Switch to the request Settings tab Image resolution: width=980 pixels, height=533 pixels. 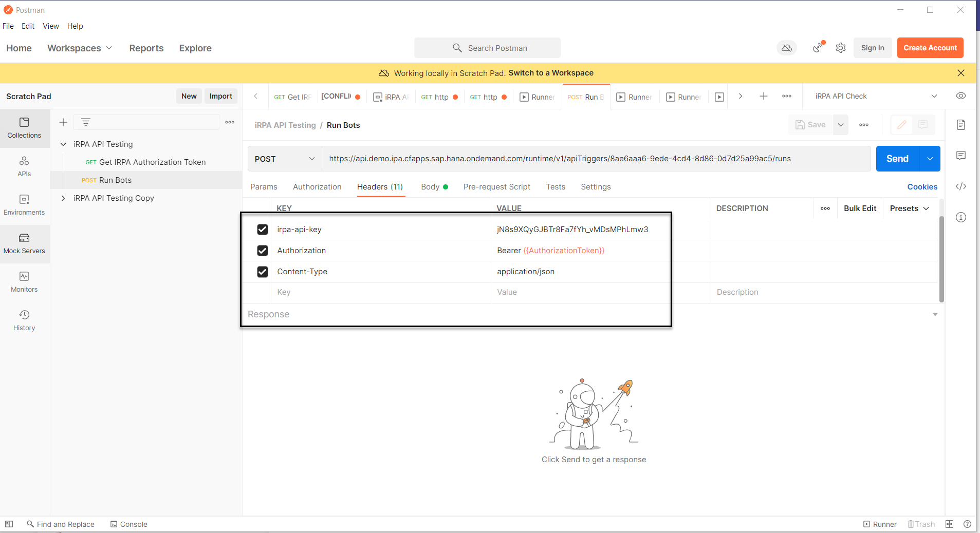pyautogui.click(x=596, y=187)
